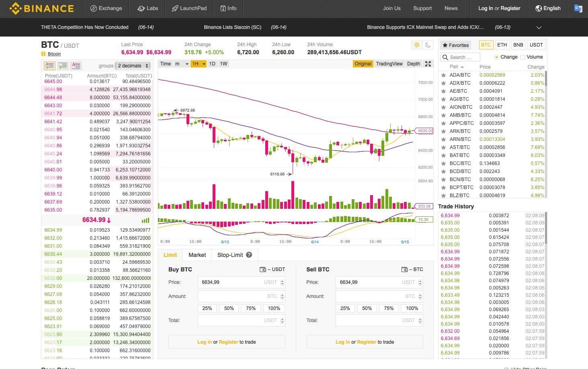The width and height of the screenshot is (588, 369).
Task: Open the Bitcoin info link
Action: [54, 54]
